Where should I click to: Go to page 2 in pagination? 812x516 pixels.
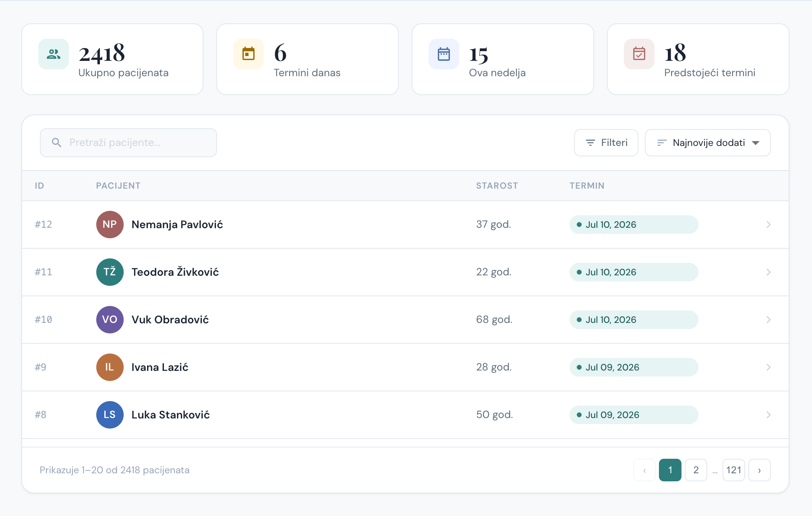tap(696, 470)
